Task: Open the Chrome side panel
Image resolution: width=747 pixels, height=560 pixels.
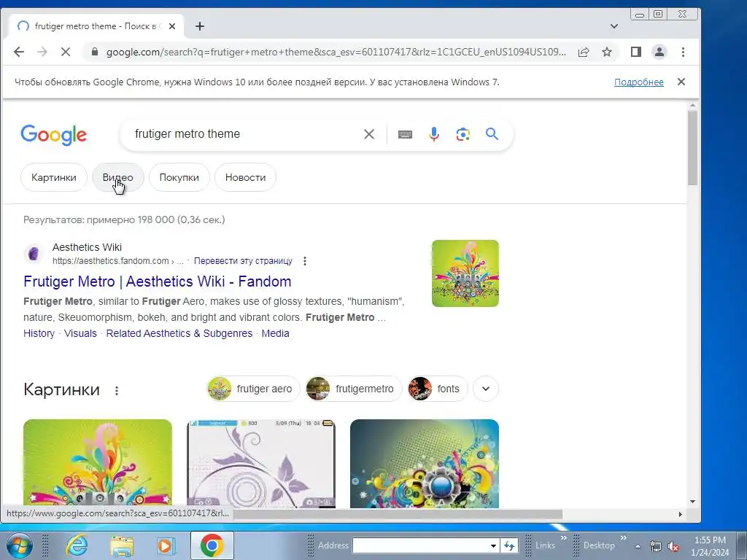Action: [635, 52]
